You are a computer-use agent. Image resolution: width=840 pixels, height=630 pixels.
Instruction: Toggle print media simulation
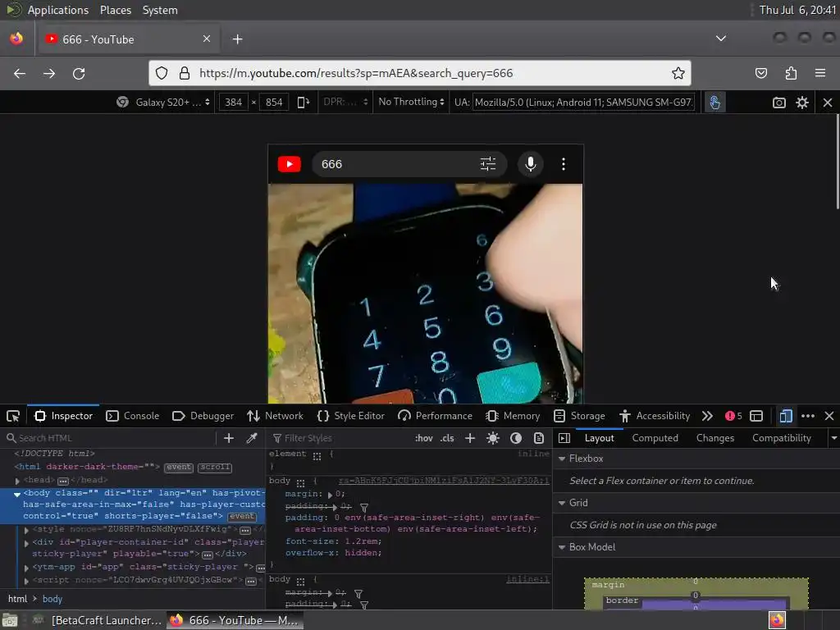pyautogui.click(x=539, y=438)
